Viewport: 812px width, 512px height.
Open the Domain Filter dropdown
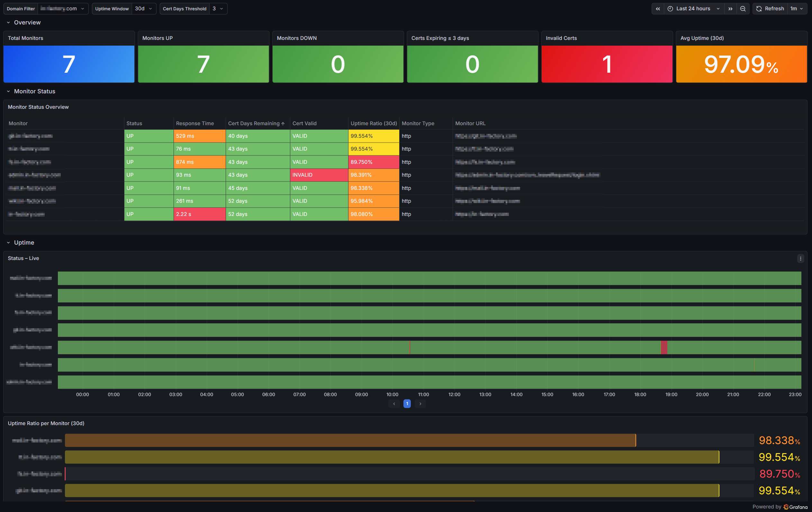[x=63, y=9]
